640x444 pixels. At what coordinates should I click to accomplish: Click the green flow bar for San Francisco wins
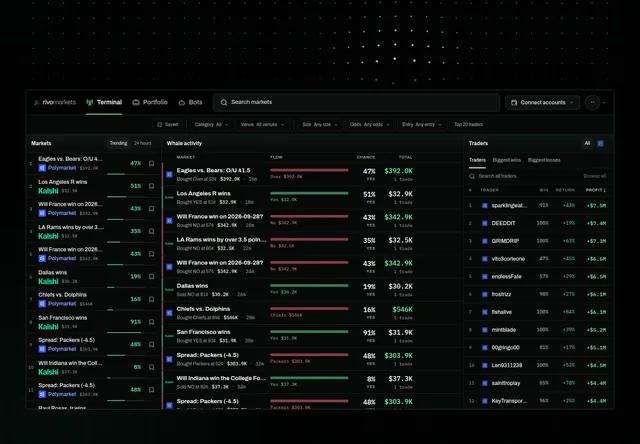tap(309, 331)
